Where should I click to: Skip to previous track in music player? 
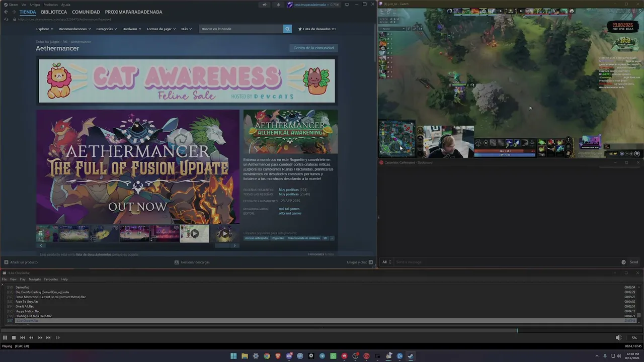point(22,338)
